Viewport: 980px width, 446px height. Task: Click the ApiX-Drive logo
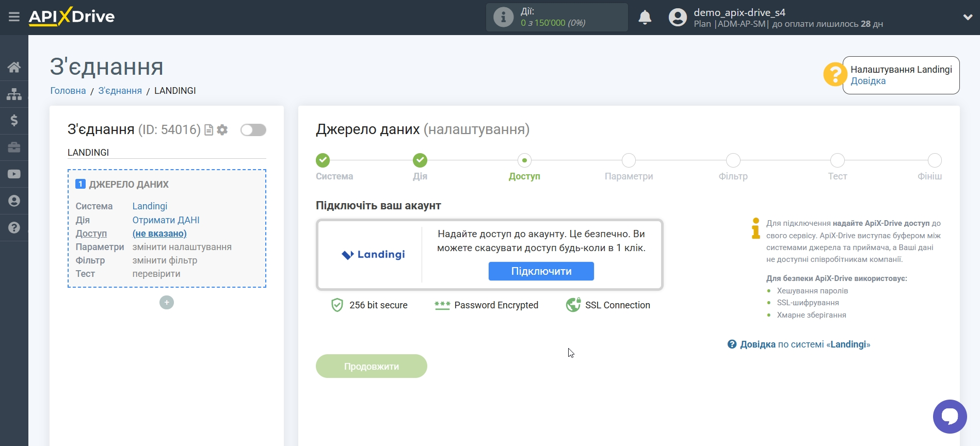tap(72, 16)
